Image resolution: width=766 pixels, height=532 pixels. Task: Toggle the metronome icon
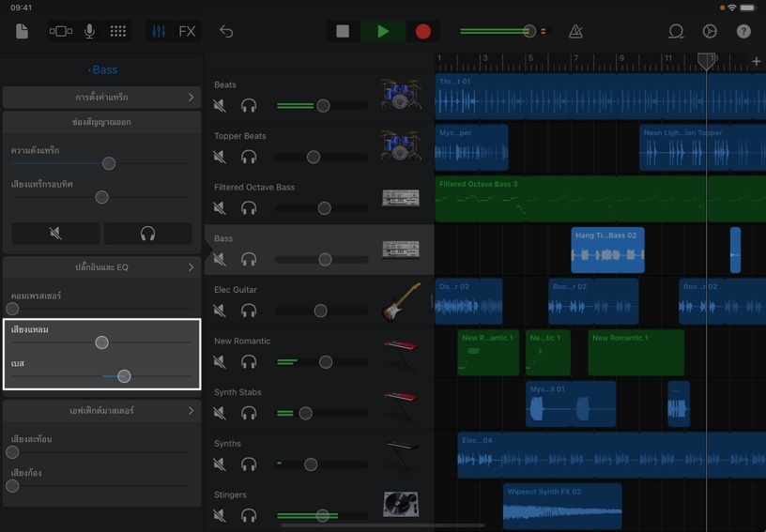(575, 31)
